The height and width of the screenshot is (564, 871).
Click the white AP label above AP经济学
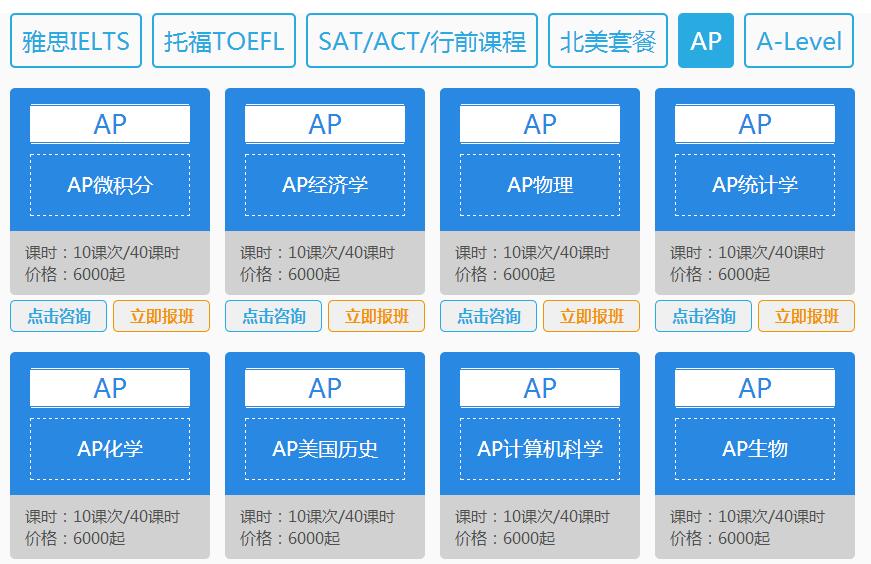325,124
